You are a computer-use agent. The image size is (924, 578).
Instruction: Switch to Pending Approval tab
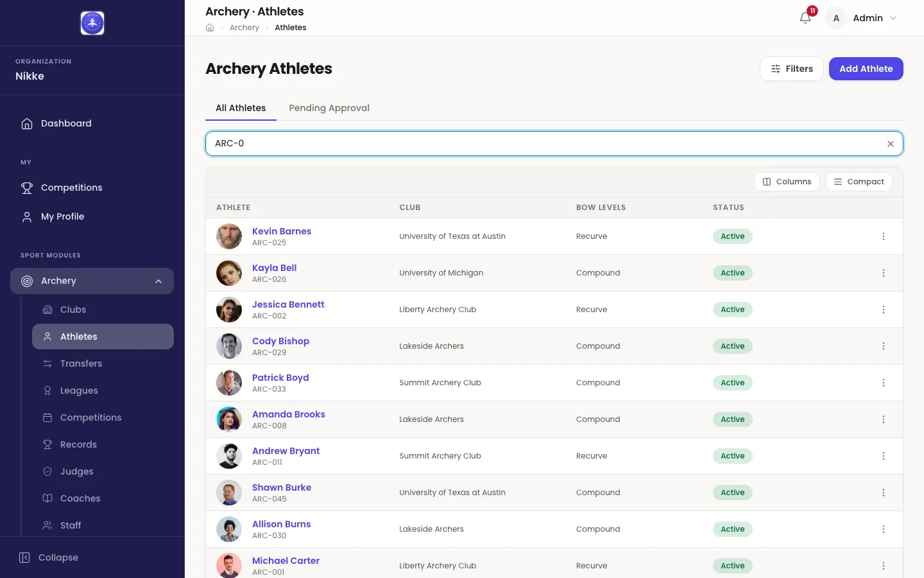point(329,108)
